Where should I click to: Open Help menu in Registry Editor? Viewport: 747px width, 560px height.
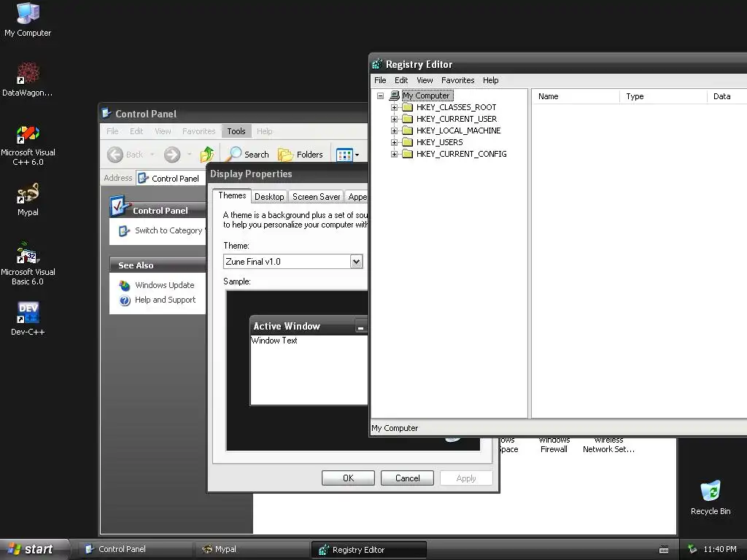(491, 80)
